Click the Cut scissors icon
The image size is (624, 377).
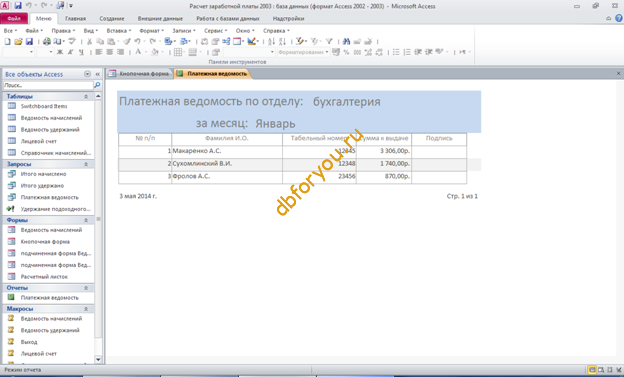click(x=90, y=41)
